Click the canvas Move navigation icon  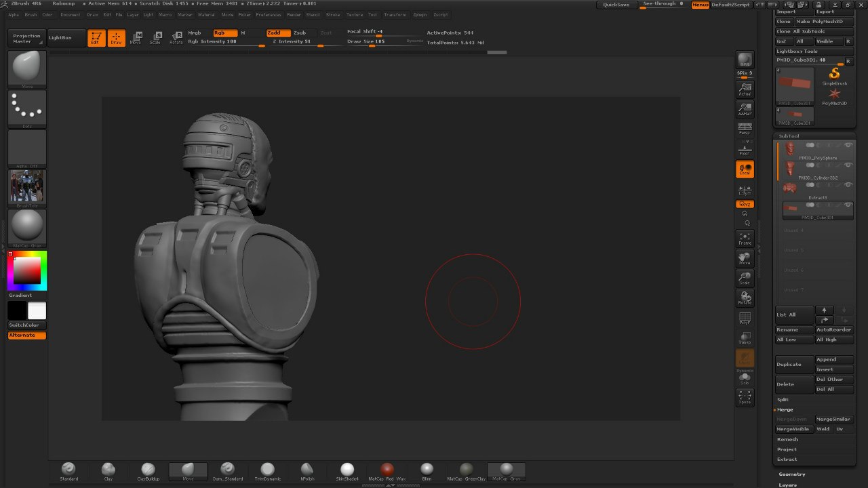point(745,258)
